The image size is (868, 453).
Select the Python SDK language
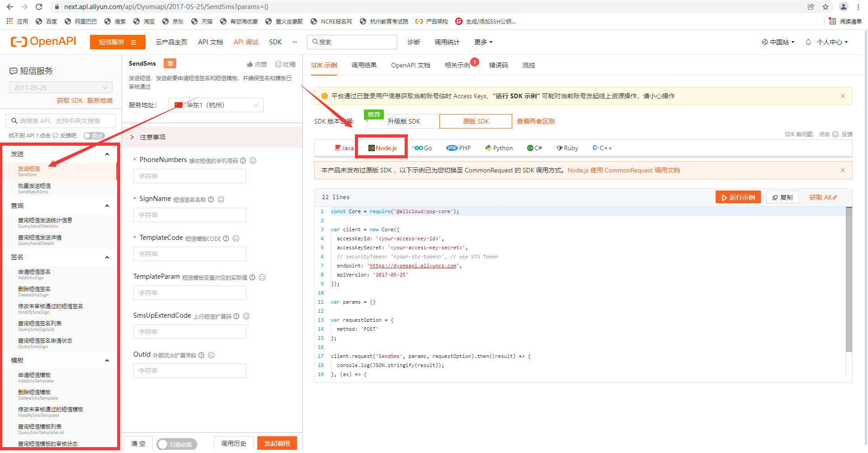click(x=499, y=148)
